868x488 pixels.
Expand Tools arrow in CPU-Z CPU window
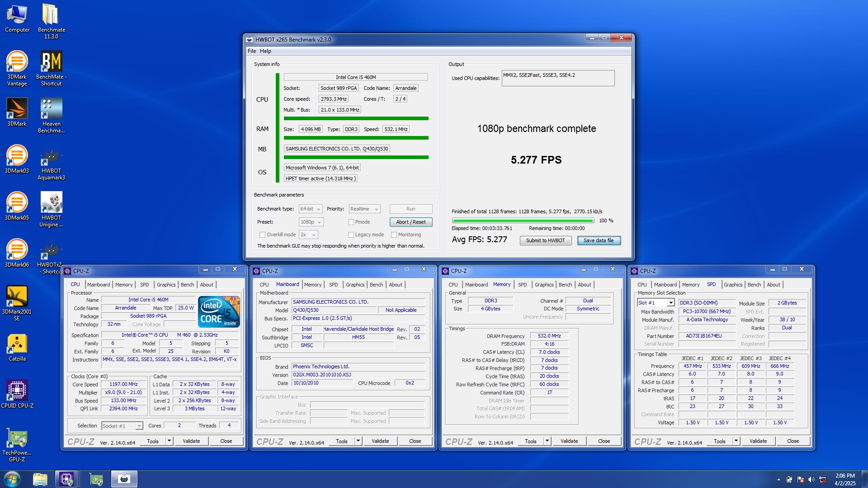coord(170,441)
